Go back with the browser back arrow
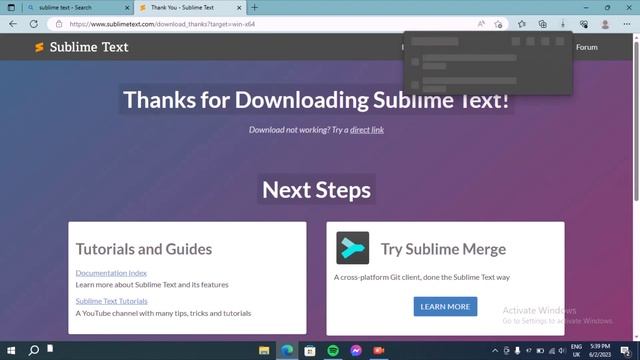 [13, 24]
